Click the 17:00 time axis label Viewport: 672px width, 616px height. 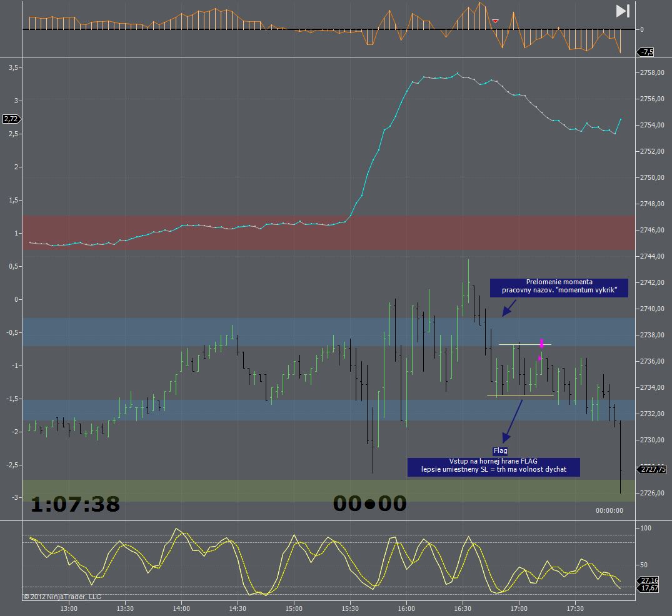tap(519, 609)
